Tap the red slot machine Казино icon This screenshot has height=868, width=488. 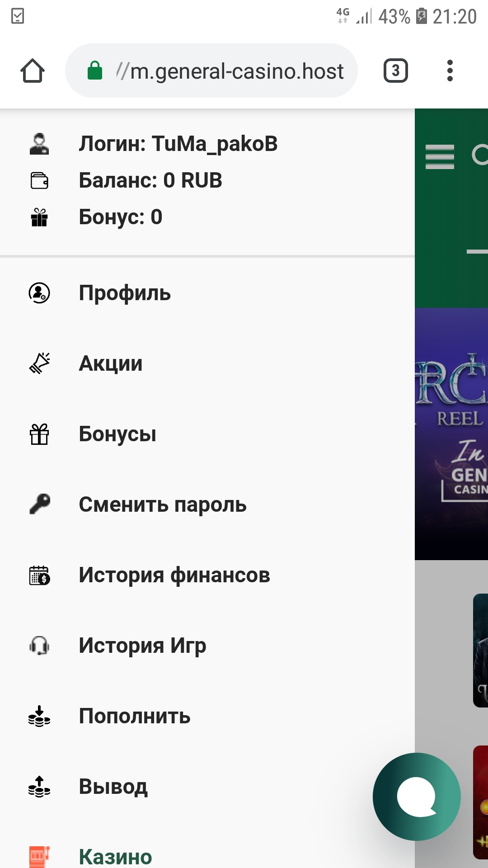[x=39, y=857]
